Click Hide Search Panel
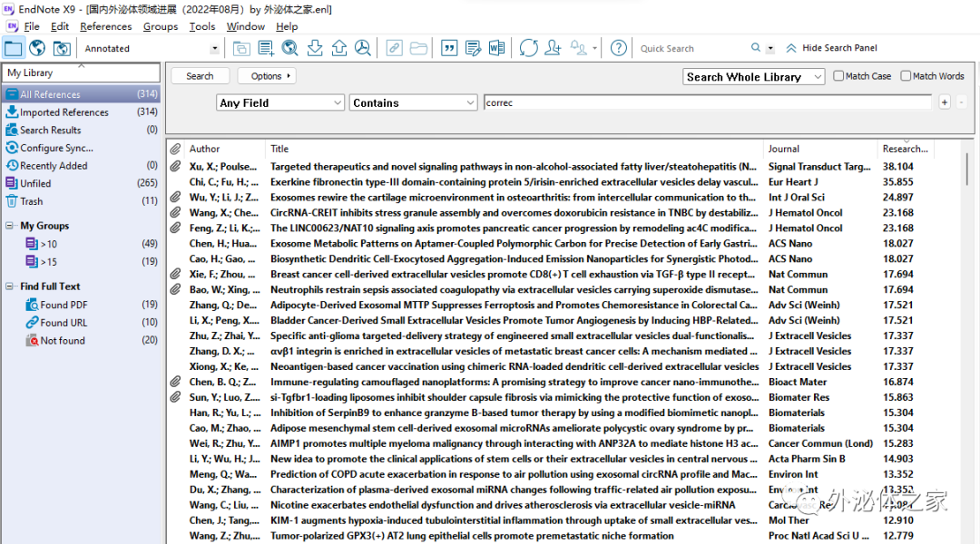980x544 pixels. point(831,47)
